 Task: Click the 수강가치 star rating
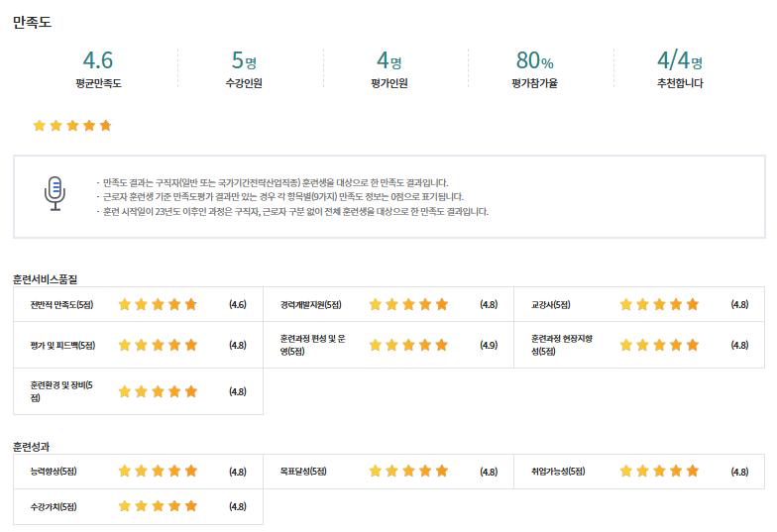click(x=158, y=506)
